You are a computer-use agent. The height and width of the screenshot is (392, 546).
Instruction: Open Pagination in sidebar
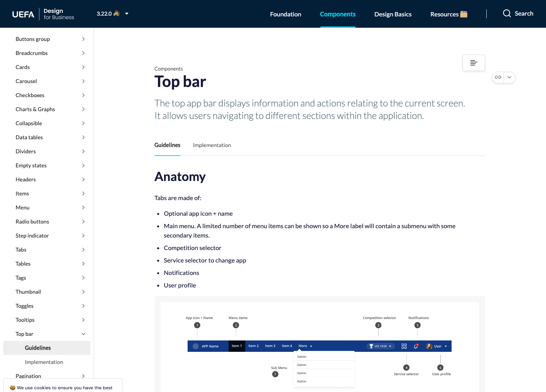coord(28,376)
